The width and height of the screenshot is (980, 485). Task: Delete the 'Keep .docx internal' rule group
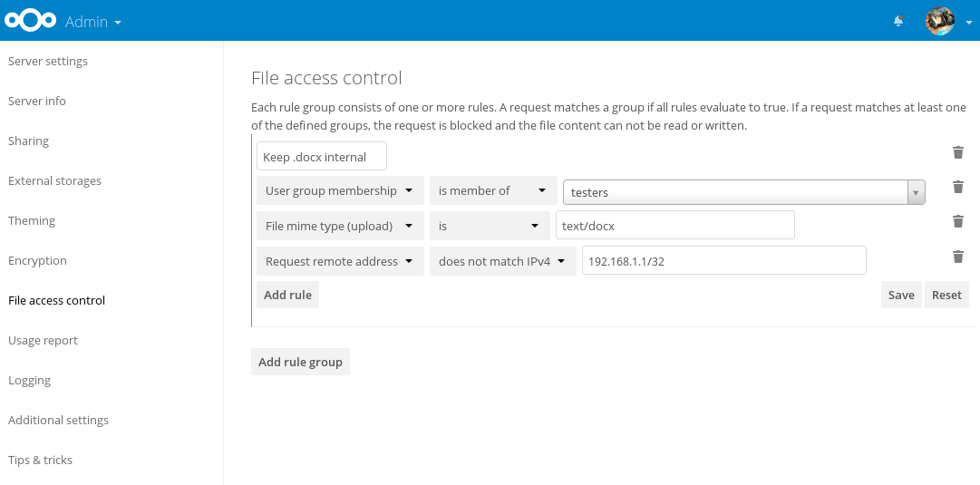click(958, 152)
